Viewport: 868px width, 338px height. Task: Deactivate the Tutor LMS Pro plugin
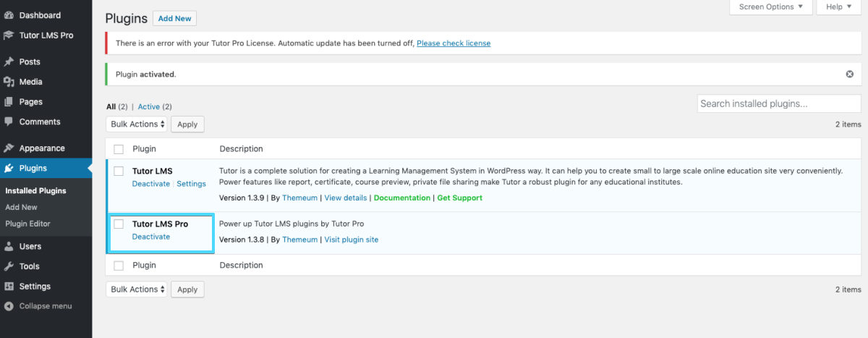click(151, 237)
